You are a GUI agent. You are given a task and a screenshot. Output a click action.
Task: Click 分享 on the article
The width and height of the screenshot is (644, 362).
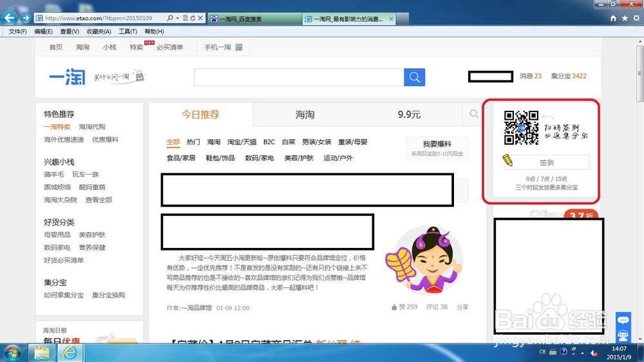462,307
